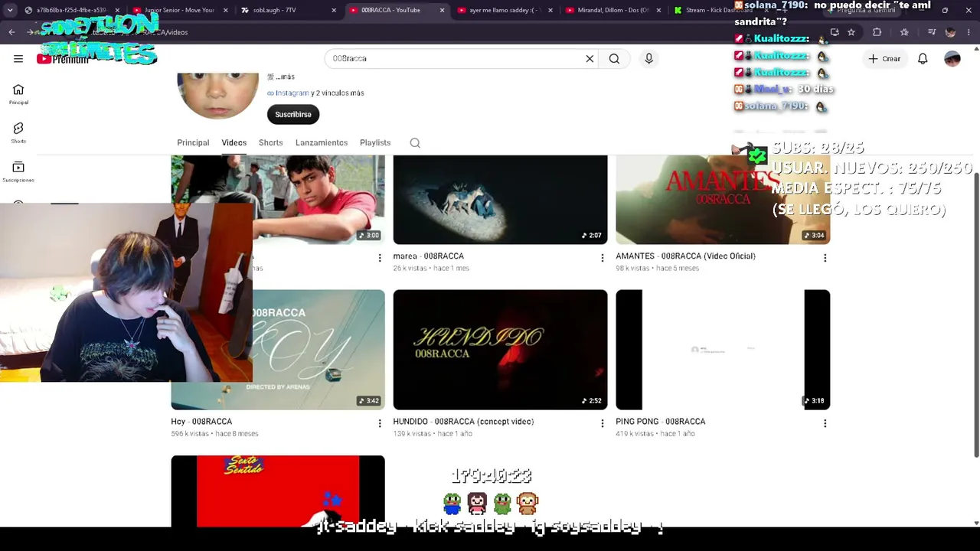980x551 pixels.
Task: Play the AMANTES video thumbnail
Action: pos(723,200)
